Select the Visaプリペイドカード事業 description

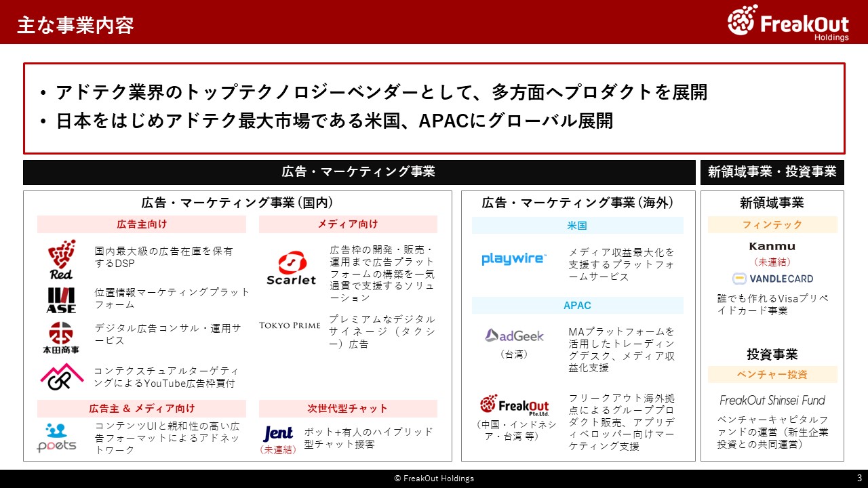pyautogui.click(x=772, y=305)
